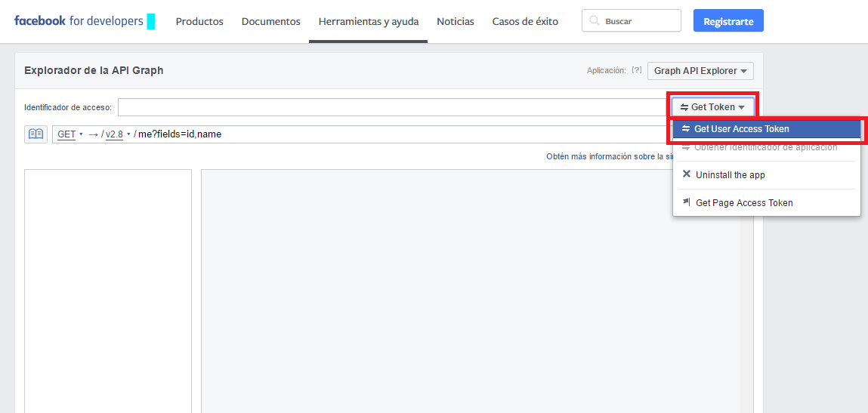
Task: Toggle the Get Token dropdown button
Action: point(712,107)
